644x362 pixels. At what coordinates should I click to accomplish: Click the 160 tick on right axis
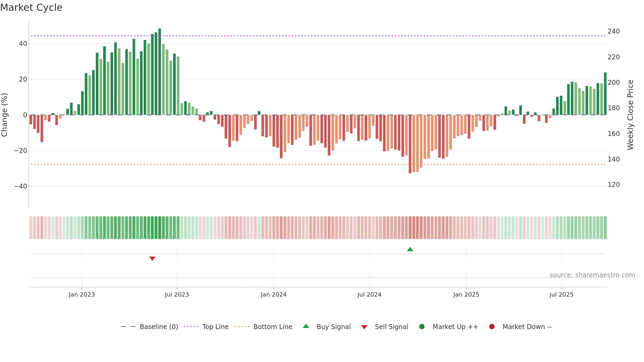[x=614, y=134]
